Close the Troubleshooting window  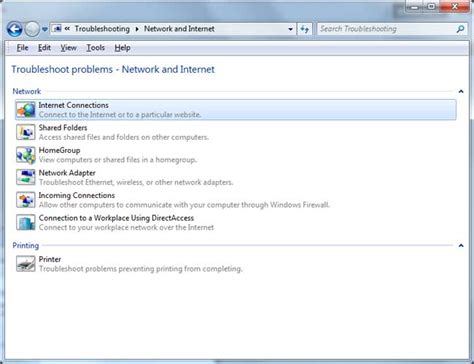coord(455,7)
